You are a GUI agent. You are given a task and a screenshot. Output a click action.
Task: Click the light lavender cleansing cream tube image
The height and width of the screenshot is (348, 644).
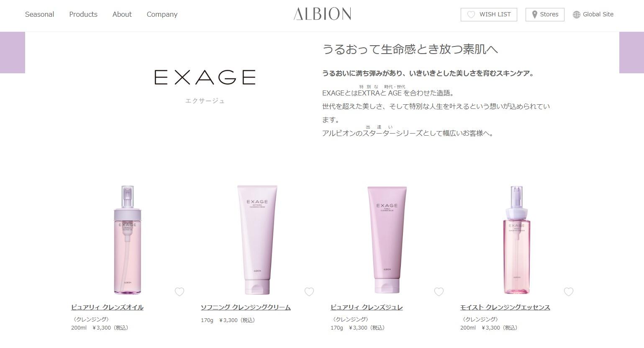pyautogui.click(x=257, y=240)
